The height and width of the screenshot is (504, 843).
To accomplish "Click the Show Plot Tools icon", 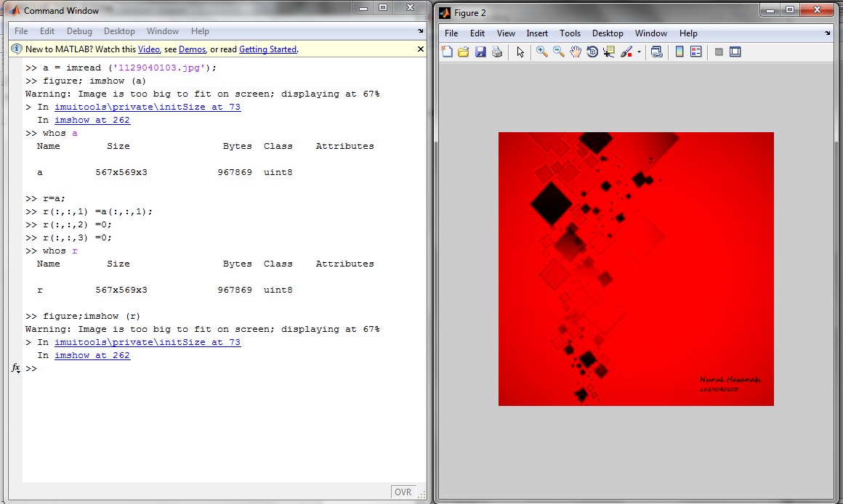I will click(x=735, y=52).
